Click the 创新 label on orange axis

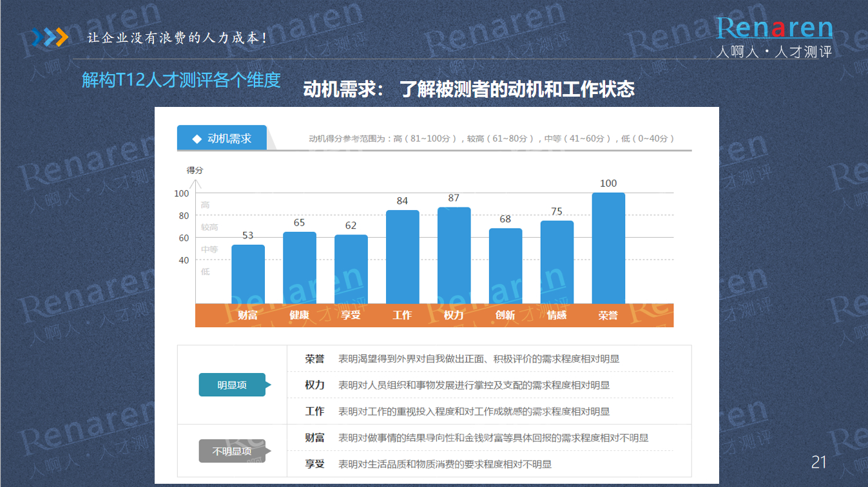[x=505, y=315]
